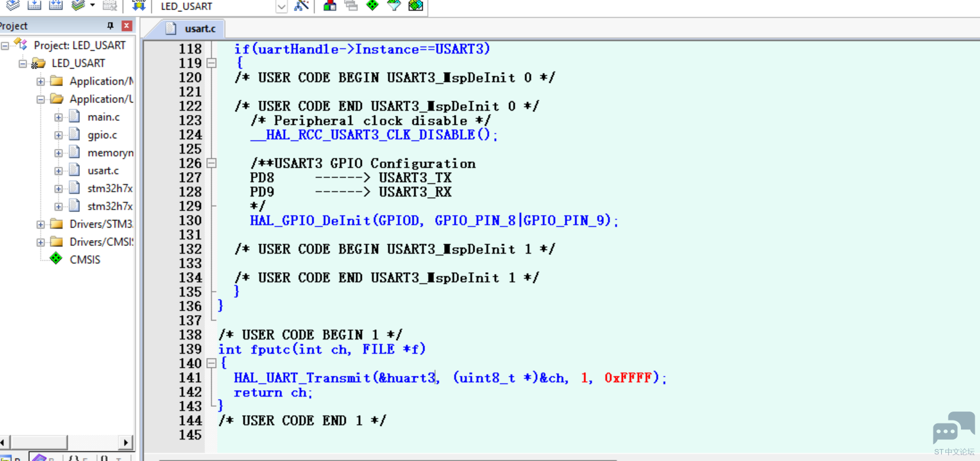980x461 pixels.
Task: Expand the usart.c file node in tree
Action: tap(58, 170)
